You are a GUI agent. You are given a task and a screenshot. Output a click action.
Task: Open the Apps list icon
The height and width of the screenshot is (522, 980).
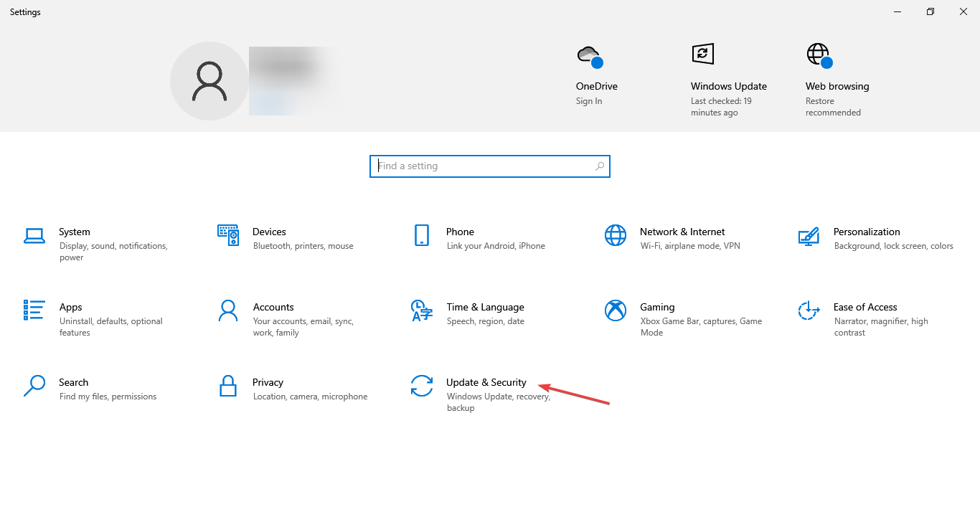34,310
